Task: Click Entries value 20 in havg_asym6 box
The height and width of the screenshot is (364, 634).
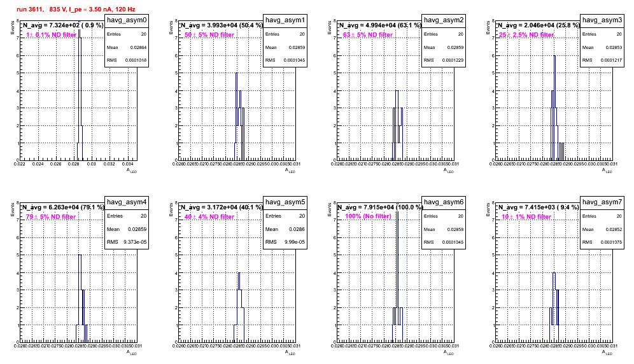Action: [460, 216]
